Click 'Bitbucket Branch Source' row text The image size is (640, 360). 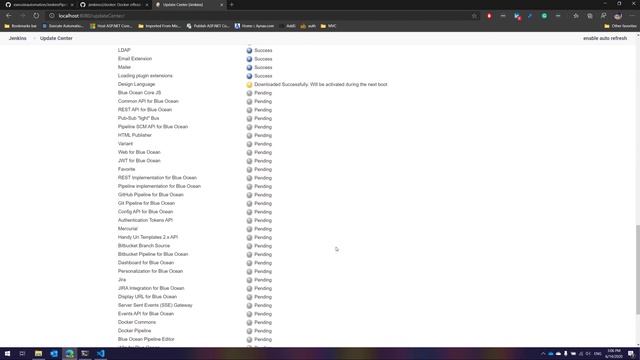[144, 246]
